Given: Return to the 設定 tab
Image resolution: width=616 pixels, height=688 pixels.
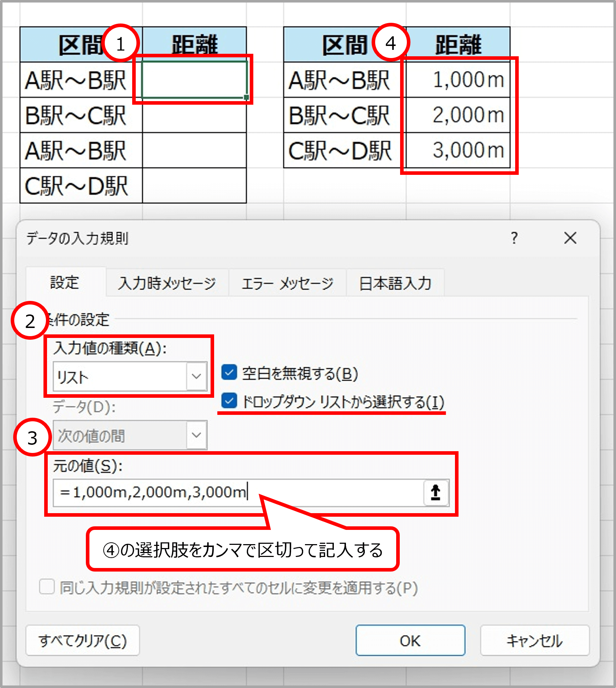Looking at the screenshot, I should [x=65, y=282].
